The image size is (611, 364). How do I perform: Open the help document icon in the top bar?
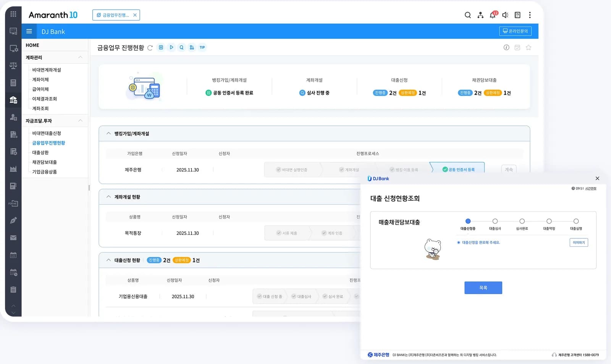pos(517,15)
